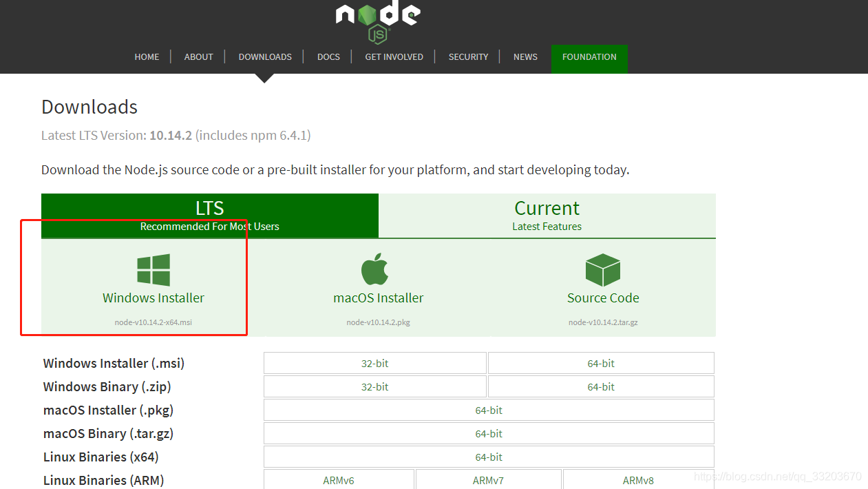Open the GET INVOLVED nav item
This screenshot has height=489, width=868.
394,56
